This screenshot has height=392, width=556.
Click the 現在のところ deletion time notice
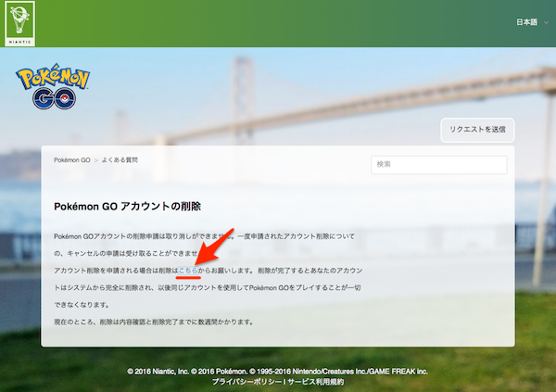pos(153,322)
